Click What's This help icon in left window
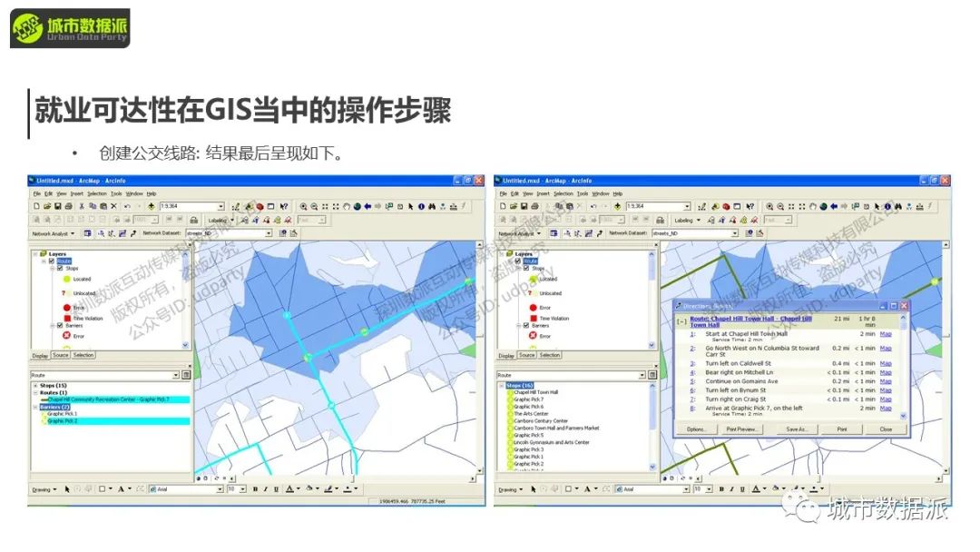 [x=284, y=206]
